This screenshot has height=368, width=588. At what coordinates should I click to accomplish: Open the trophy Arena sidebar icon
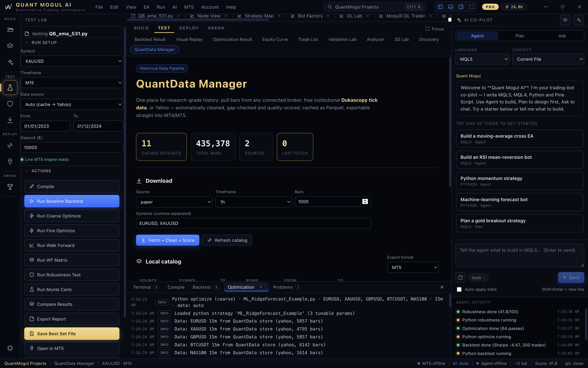point(10,187)
